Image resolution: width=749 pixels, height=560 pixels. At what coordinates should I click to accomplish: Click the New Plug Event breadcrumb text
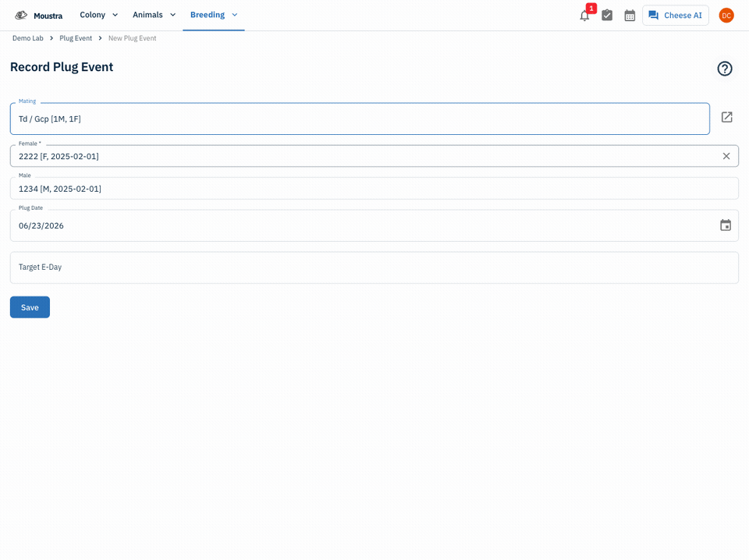click(x=133, y=38)
